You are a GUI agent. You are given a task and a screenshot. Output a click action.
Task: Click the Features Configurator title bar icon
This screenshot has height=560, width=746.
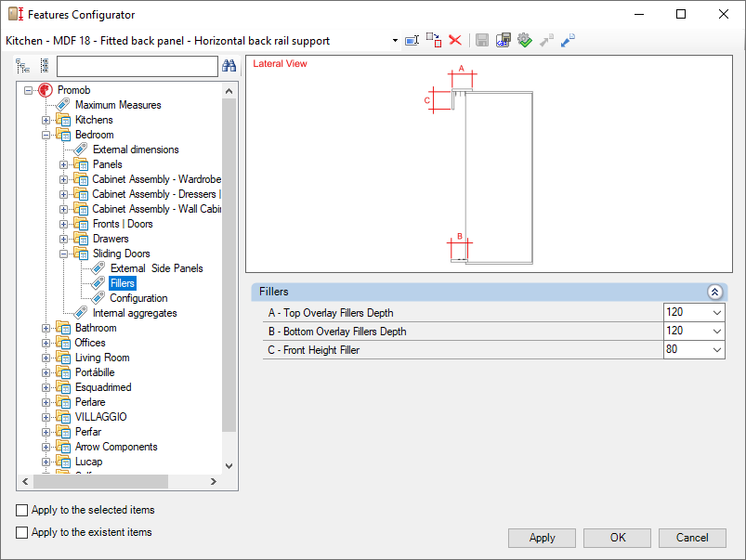[x=16, y=14]
